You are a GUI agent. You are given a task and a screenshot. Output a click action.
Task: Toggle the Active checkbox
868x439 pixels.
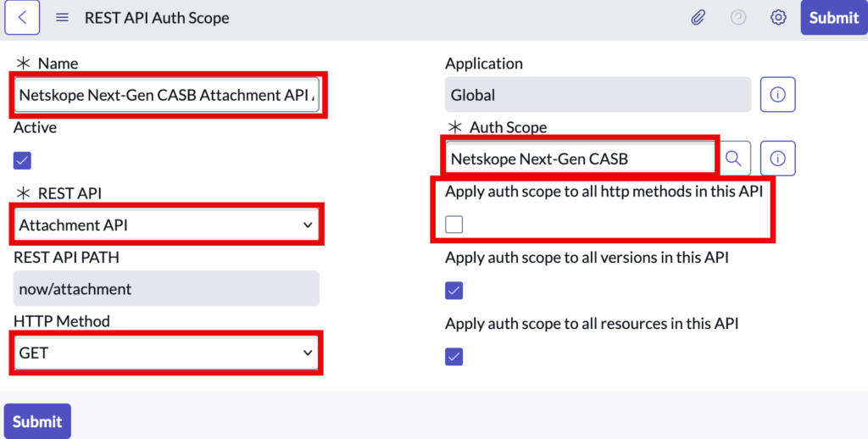(22, 160)
